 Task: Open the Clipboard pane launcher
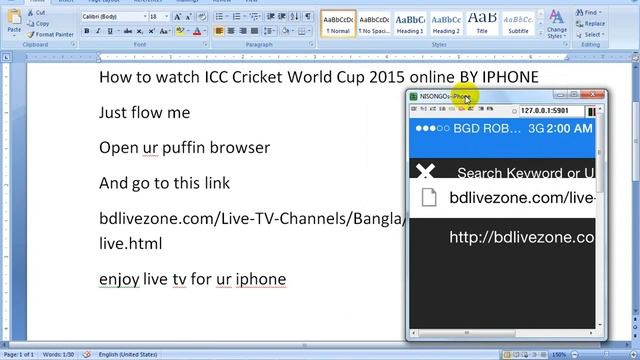(73, 44)
